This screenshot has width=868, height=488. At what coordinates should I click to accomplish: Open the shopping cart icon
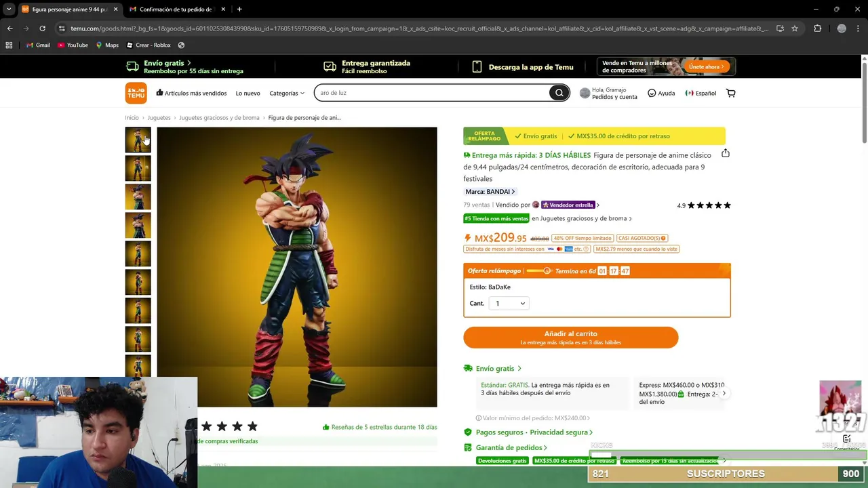tap(730, 93)
